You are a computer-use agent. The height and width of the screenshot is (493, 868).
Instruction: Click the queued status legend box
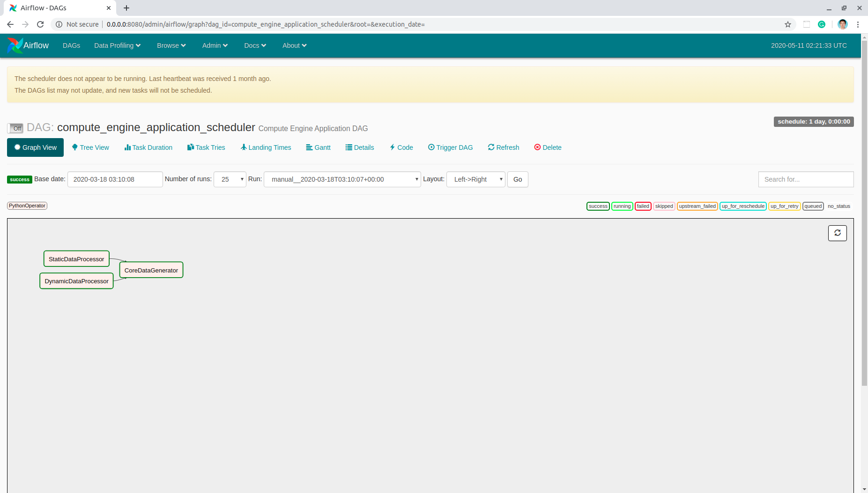[x=813, y=206]
